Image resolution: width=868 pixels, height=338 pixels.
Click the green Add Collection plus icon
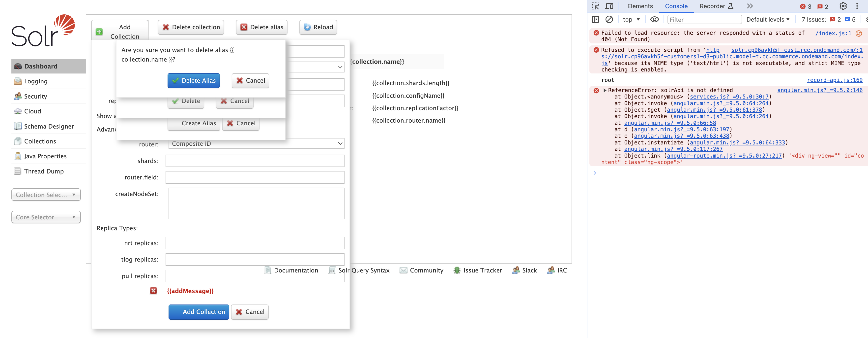[x=99, y=32]
